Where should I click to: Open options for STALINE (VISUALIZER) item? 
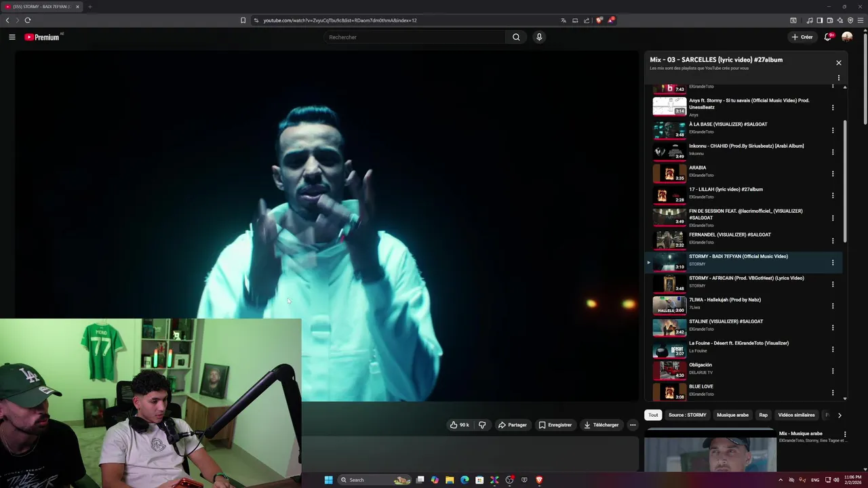point(833,327)
